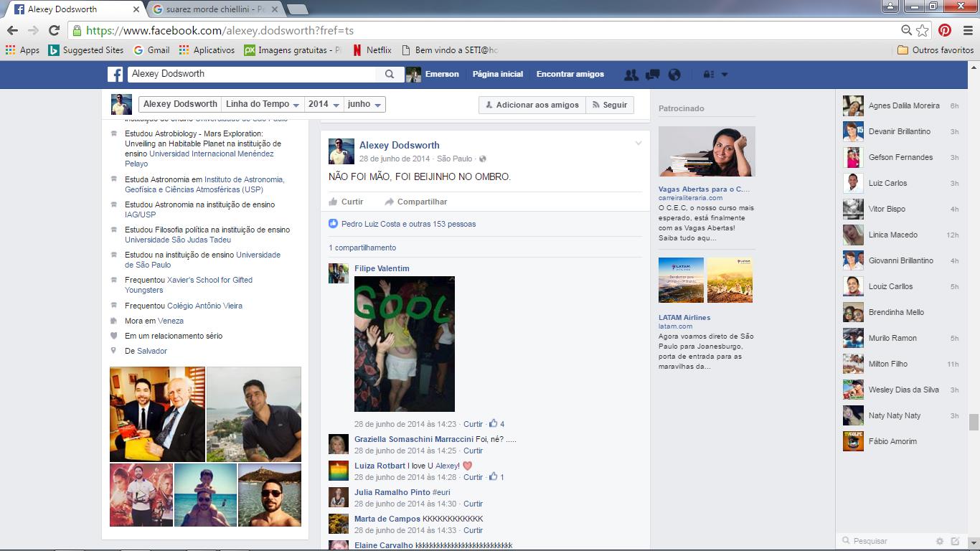The width and height of the screenshot is (980, 551).
Task: Open the Colégio Antônio Vieira link
Action: pyautogui.click(x=205, y=306)
